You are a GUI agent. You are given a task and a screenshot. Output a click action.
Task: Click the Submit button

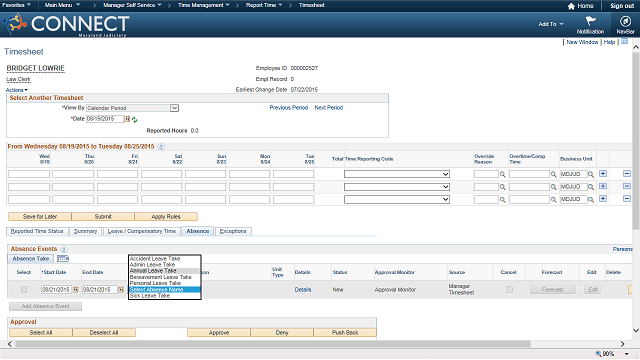[x=103, y=216]
